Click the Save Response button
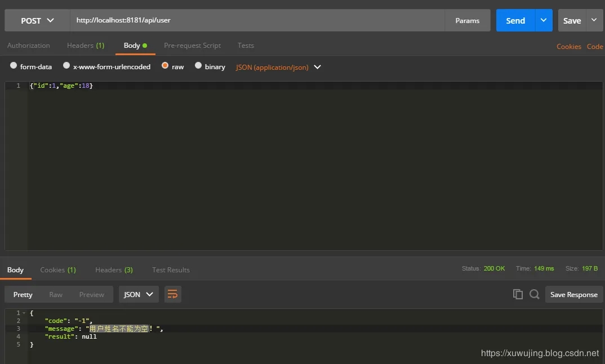The image size is (605, 364). [x=573, y=294]
